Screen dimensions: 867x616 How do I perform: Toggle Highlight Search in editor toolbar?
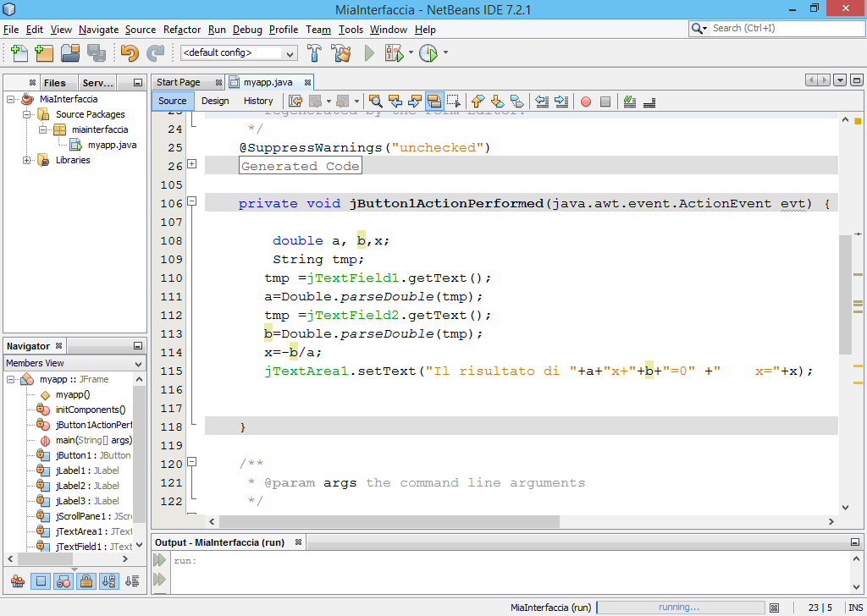coord(434,102)
